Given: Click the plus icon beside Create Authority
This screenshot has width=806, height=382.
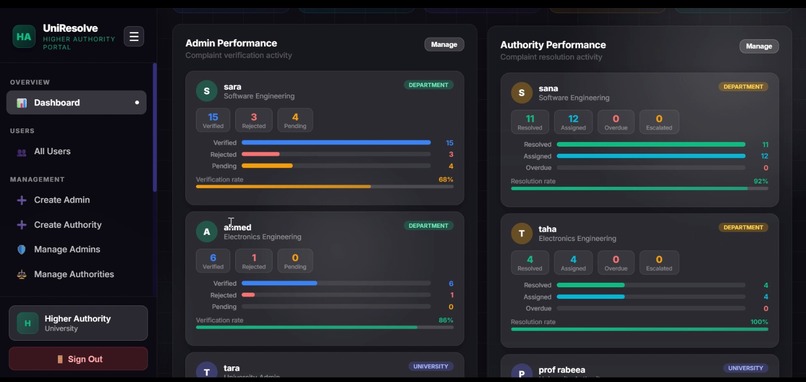Looking at the screenshot, I should point(22,225).
